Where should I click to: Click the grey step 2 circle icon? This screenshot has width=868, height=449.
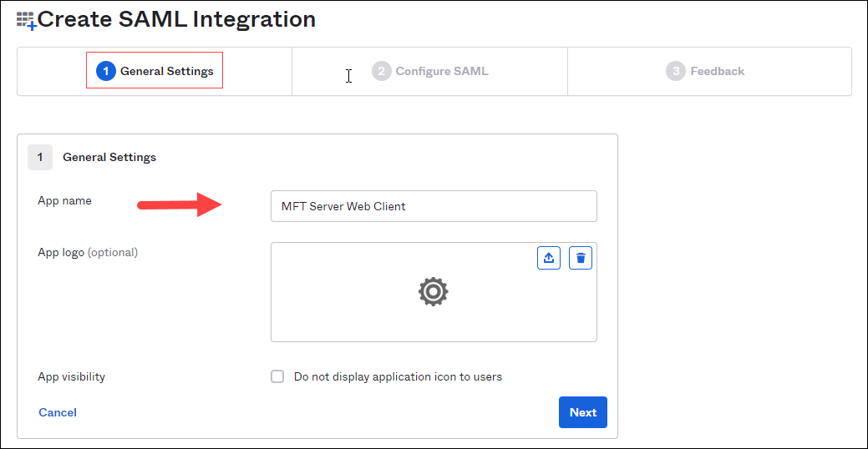[x=381, y=71]
